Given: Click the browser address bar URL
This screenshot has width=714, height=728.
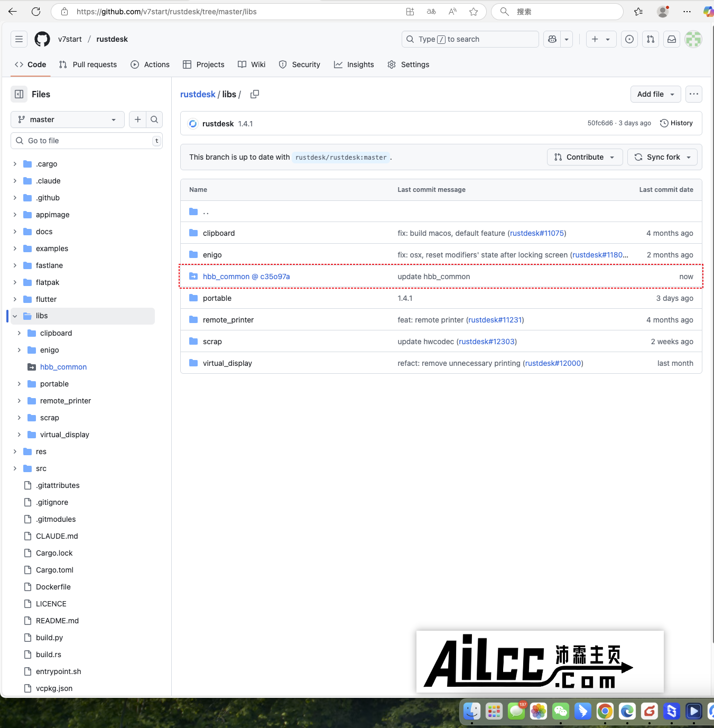Looking at the screenshot, I should click(x=166, y=12).
